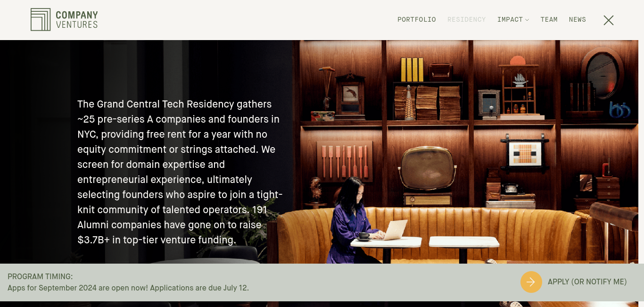Image resolution: width=644 pixels, height=307 pixels.
Task: Close the menu with the X icon
Action: (609, 20)
